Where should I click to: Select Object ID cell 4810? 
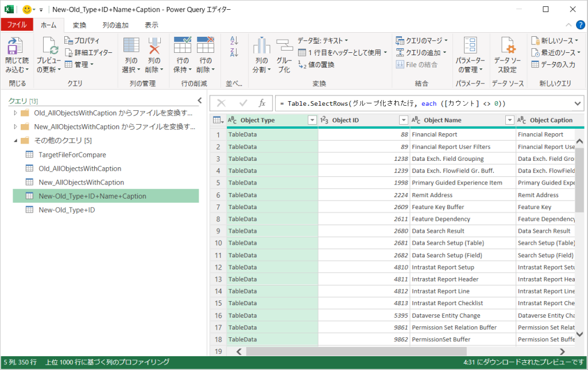point(363,267)
